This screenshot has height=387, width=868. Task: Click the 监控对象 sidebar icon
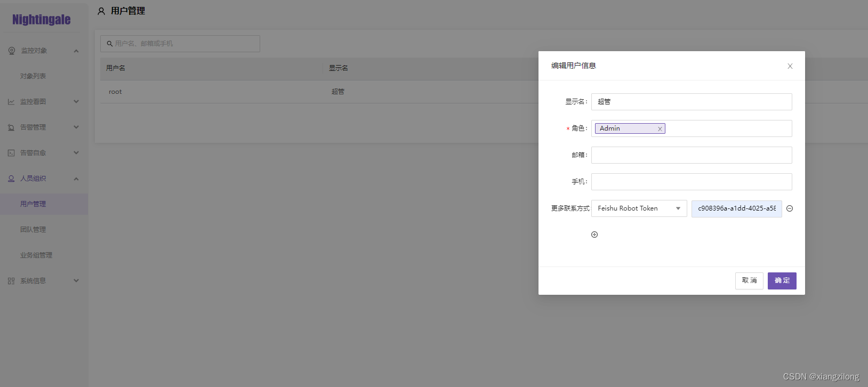point(12,51)
